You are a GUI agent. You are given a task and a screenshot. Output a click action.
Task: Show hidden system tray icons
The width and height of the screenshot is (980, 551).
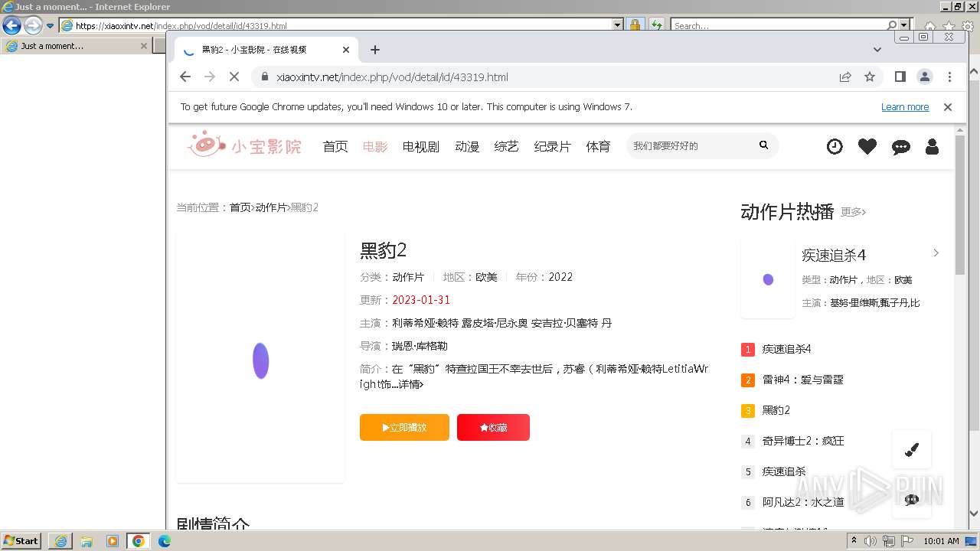854,541
